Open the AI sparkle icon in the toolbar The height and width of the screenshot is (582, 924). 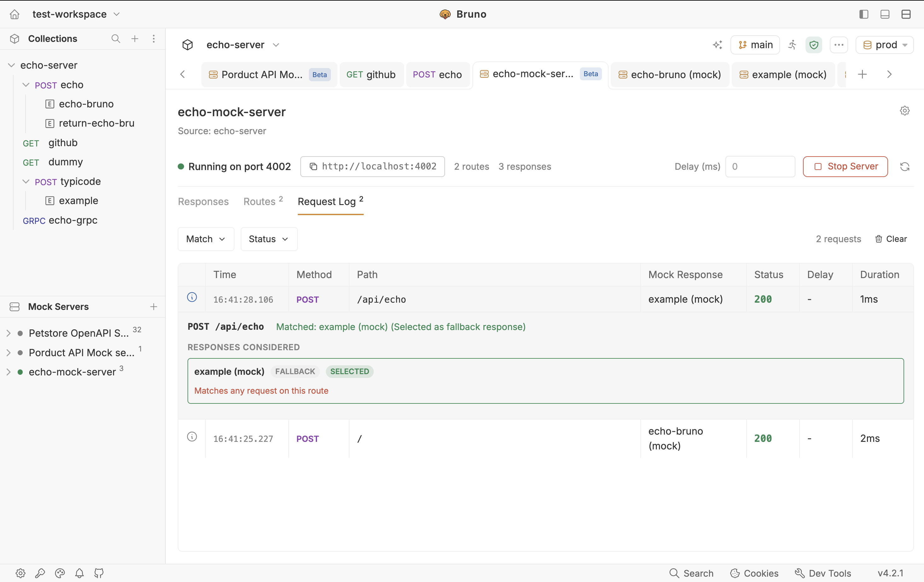pos(718,45)
